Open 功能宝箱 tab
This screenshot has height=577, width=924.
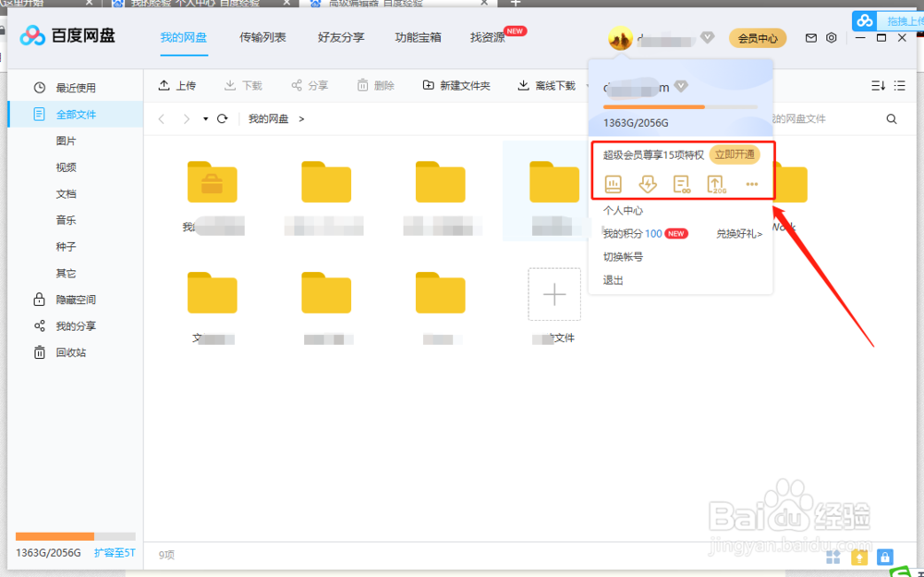point(418,38)
